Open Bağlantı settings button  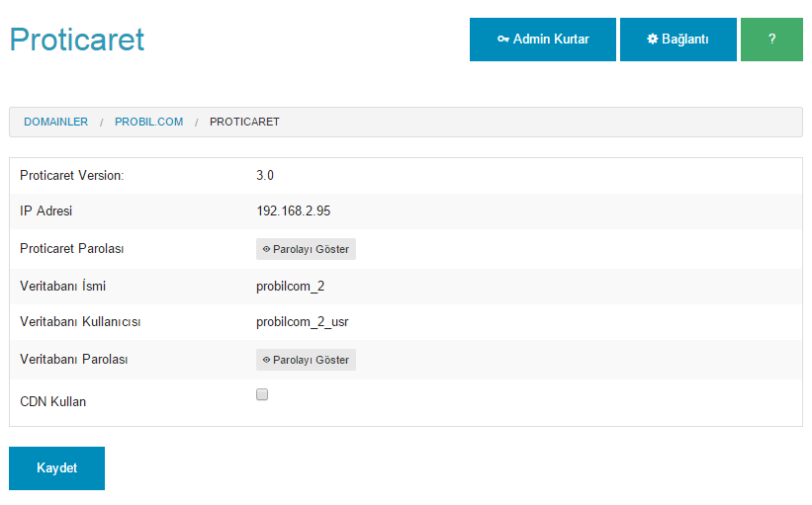pyautogui.click(x=677, y=40)
